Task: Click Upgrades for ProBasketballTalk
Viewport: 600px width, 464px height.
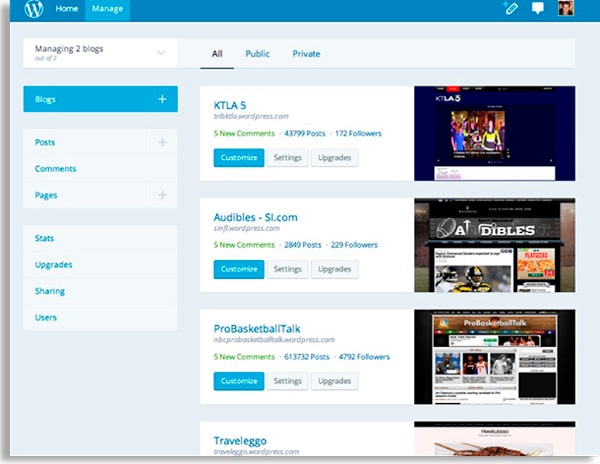Action: 334,381
